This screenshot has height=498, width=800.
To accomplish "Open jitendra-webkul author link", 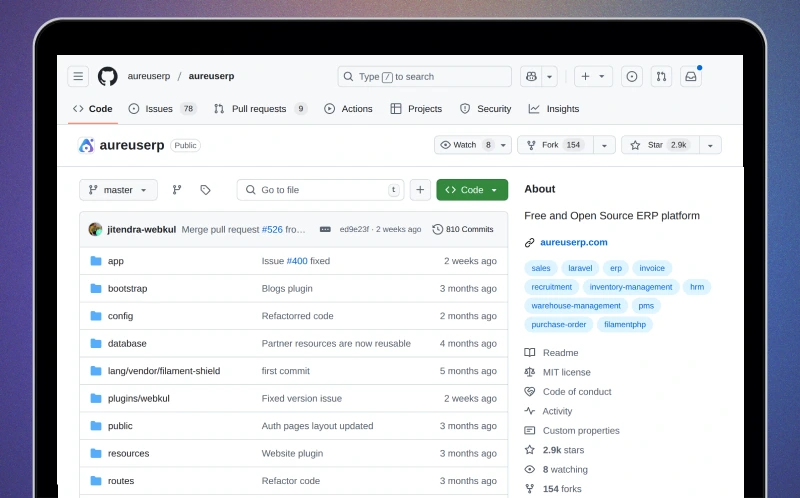I will (x=141, y=230).
